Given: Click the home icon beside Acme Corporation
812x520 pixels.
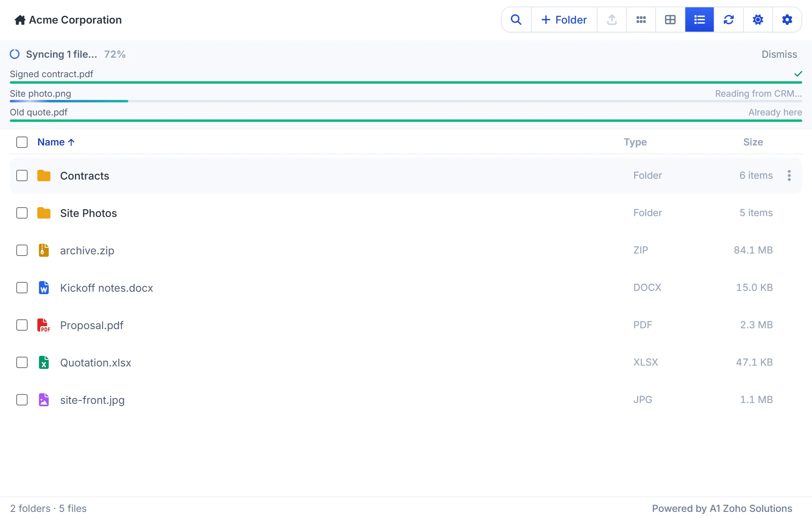Looking at the screenshot, I should click(x=20, y=20).
